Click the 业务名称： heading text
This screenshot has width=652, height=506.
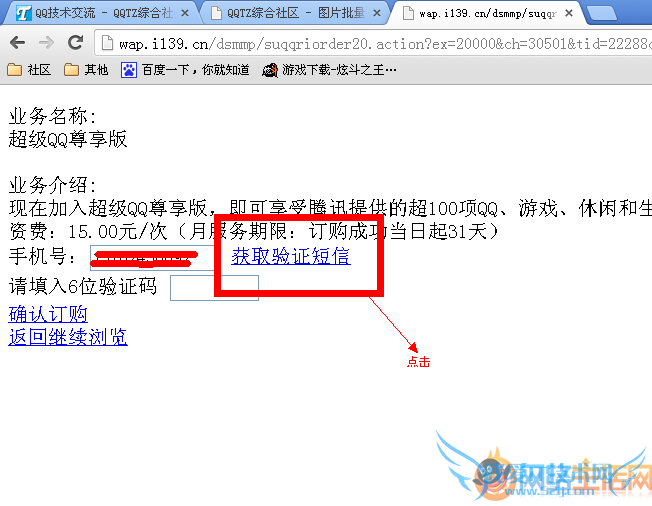[52, 116]
